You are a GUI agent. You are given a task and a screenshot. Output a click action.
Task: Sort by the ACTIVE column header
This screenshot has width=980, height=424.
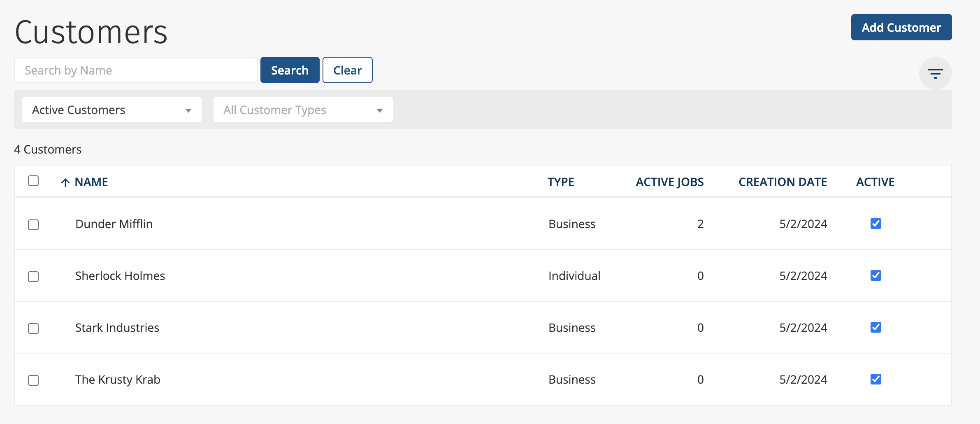click(x=875, y=182)
